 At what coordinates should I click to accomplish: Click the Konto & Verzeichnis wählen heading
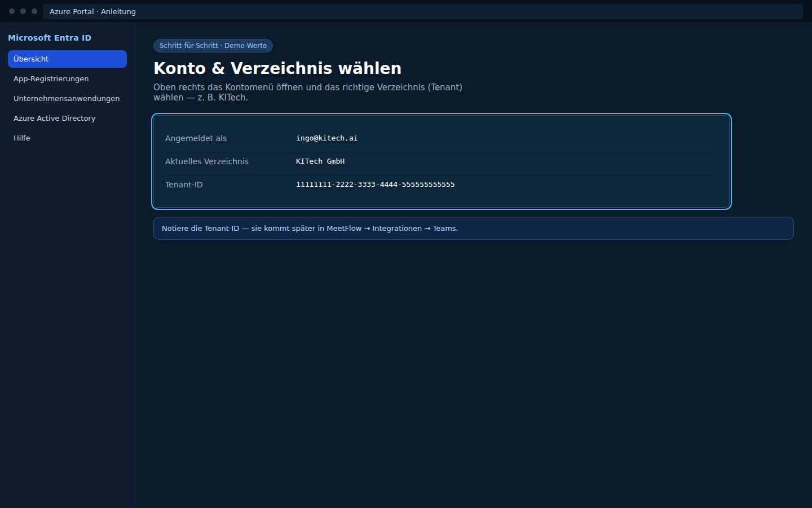click(277, 68)
